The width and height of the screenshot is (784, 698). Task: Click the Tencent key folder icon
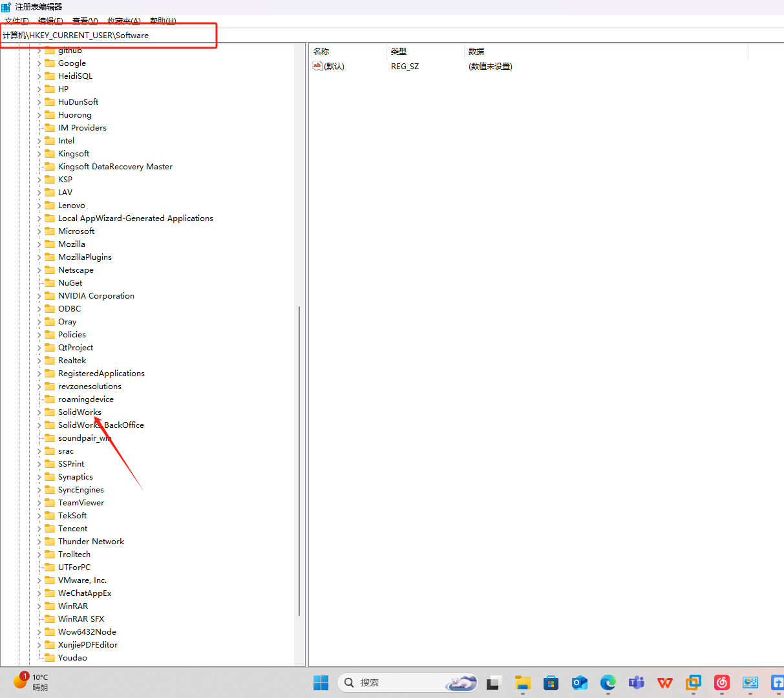coord(50,528)
